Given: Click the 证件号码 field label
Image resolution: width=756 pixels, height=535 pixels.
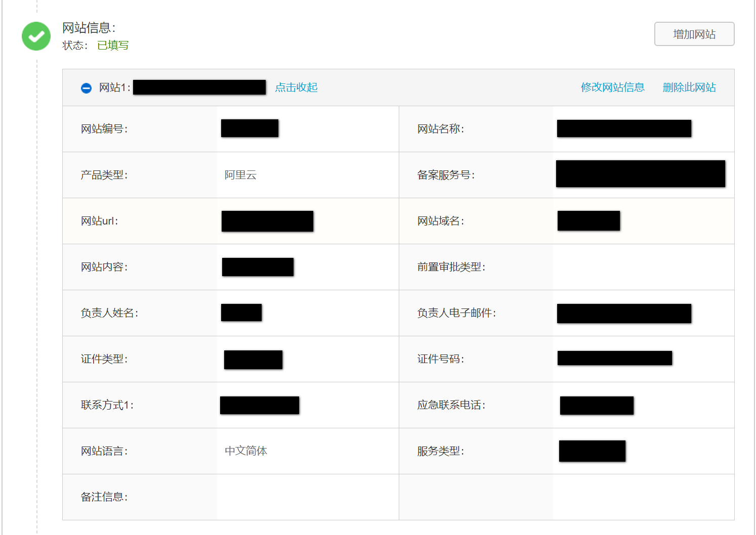Looking at the screenshot, I should [x=440, y=359].
